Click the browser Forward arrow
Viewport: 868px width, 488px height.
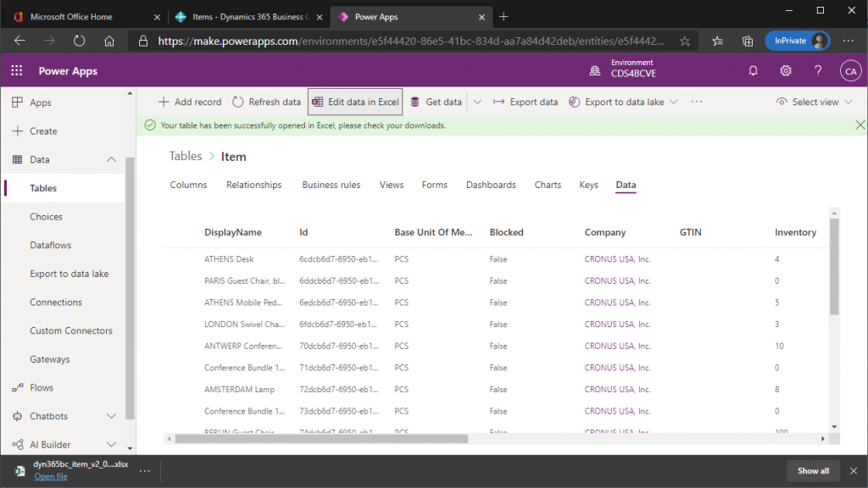point(49,41)
